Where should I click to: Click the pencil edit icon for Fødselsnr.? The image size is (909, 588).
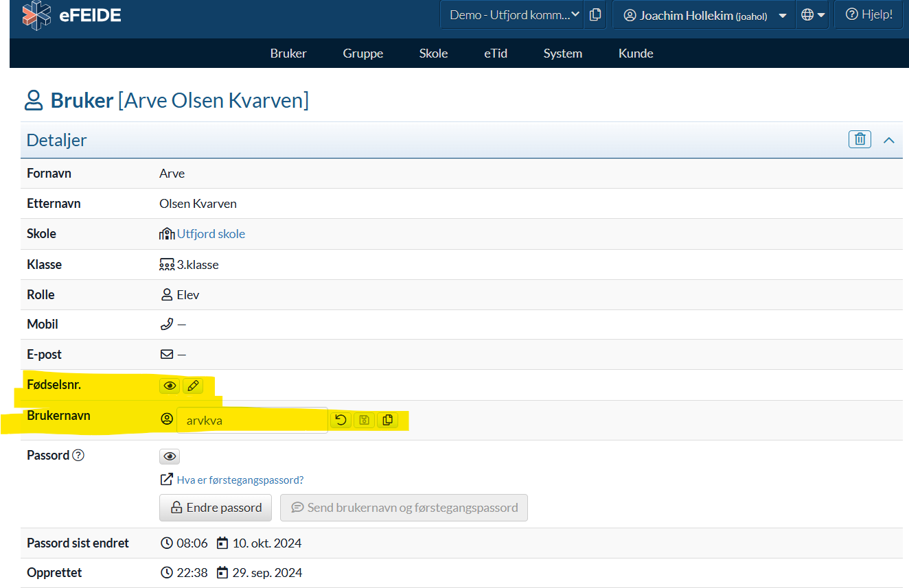[x=193, y=386]
